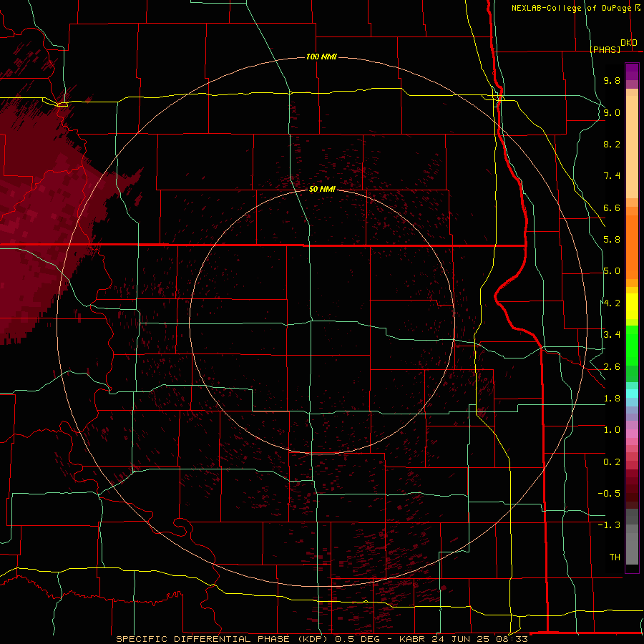644x644 pixels.
Task: Select the -1.3 scale value
Action: (609, 525)
